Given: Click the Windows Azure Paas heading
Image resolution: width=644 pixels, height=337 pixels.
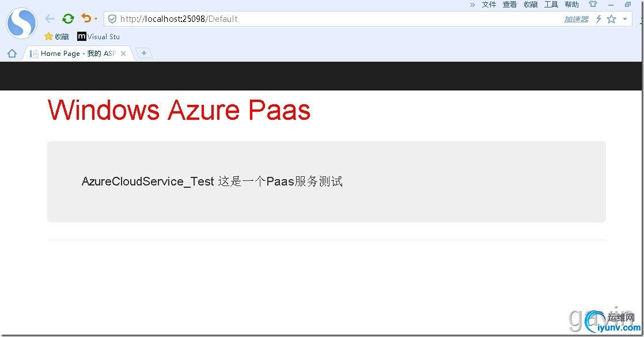Looking at the screenshot, I should pyautogui.click(x=179, y=110).
